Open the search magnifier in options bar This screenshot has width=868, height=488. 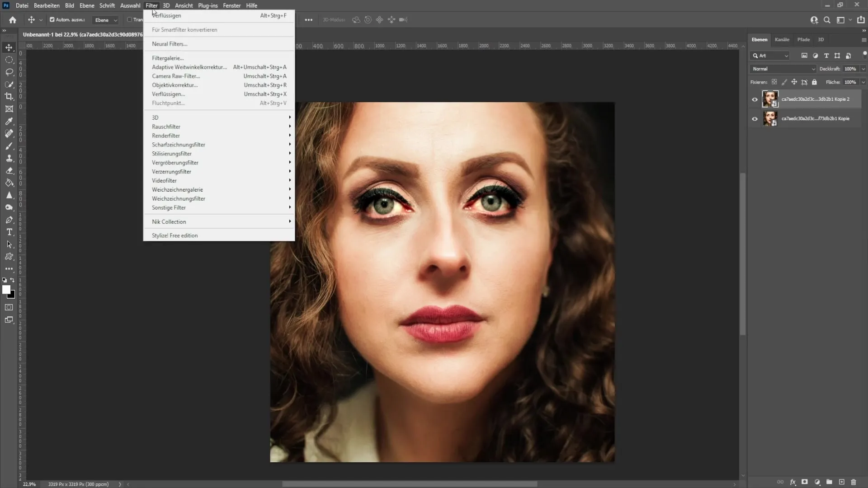[x=827, y=20]
